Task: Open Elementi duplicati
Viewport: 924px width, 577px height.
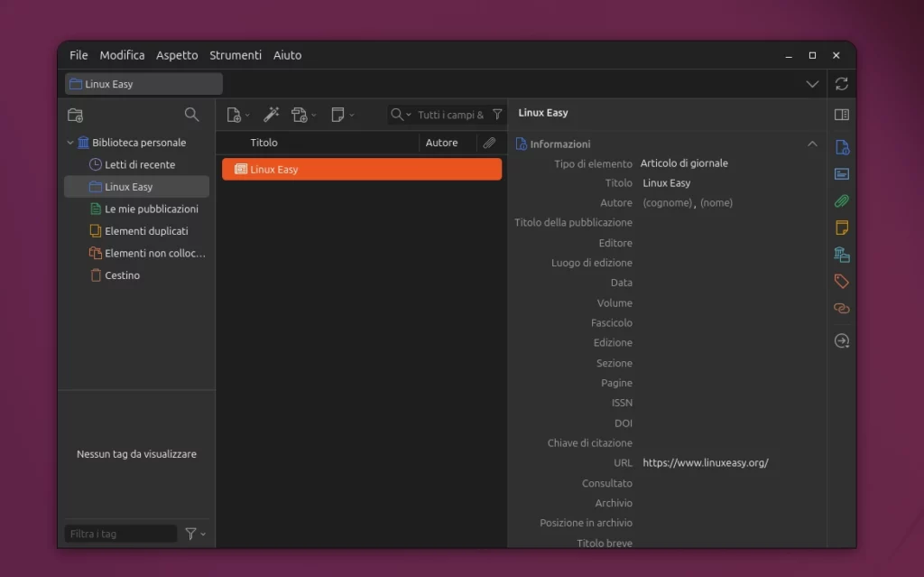Action: click(146, 230)
